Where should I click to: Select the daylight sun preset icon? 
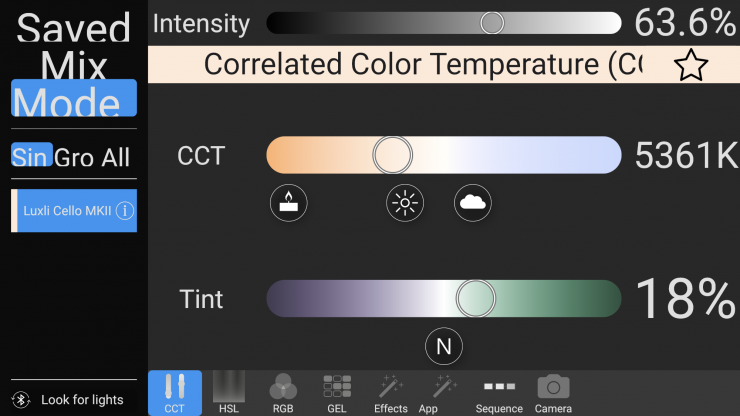405,204
